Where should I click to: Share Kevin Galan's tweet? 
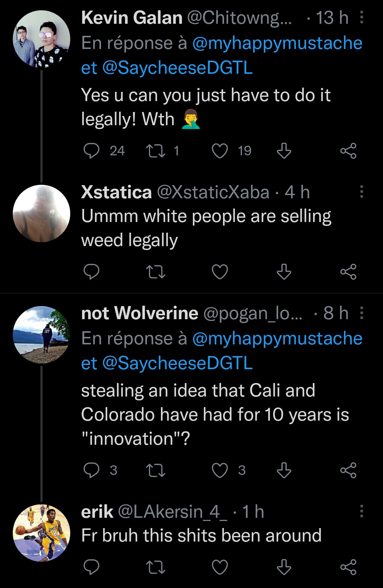click(348, 151)
